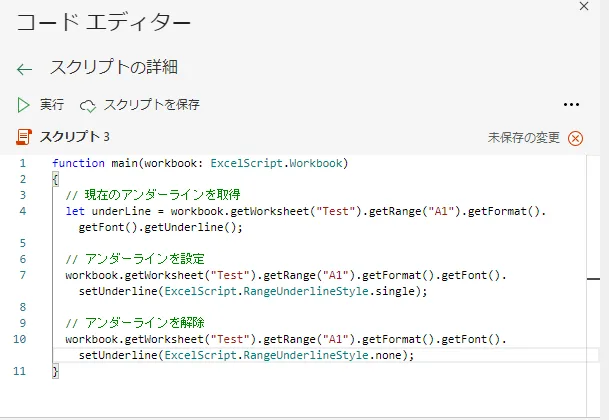Click the 未保存の変更 status label
The image size is (609, 420).
click(x=524, y=138)
